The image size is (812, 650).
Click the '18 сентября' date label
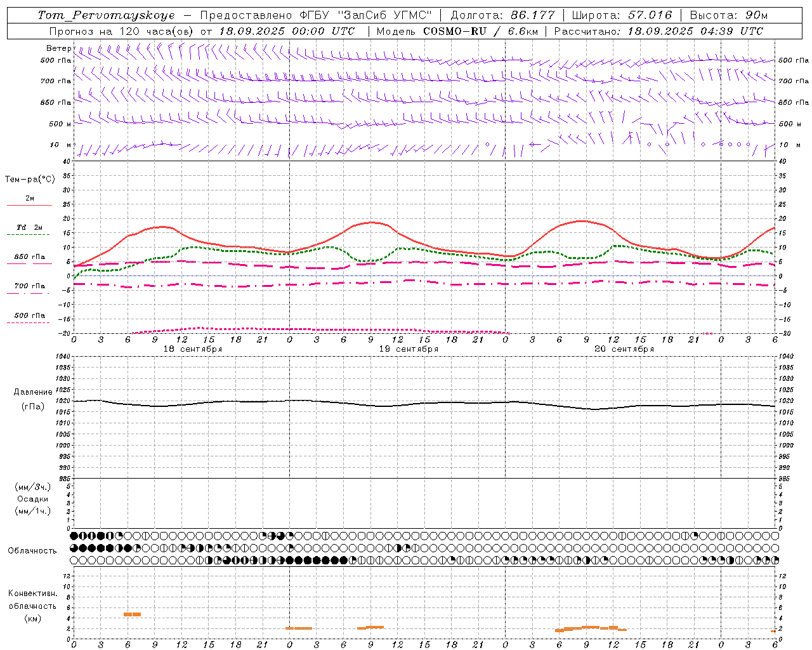pos(193,349)
